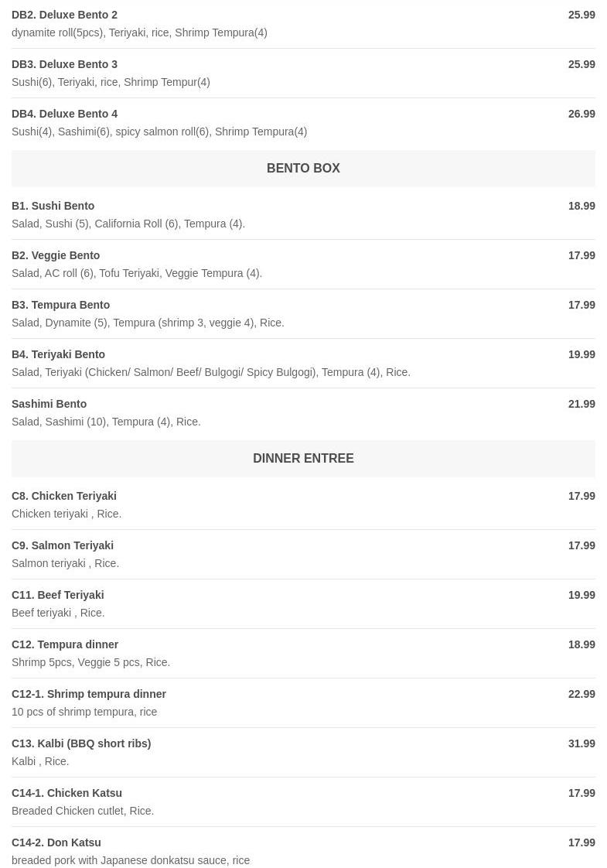
Task: Choose DB4. Deluxe Bento 4
Action: (65, 114)
